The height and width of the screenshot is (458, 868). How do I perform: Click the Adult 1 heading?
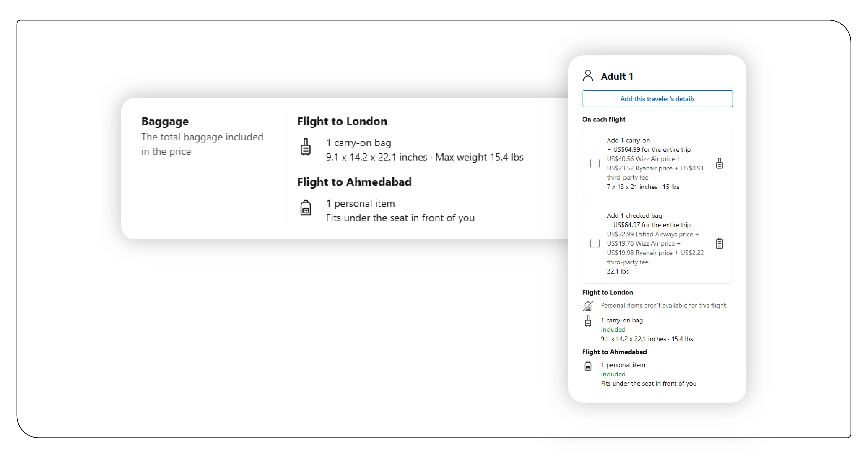(x=617, y=77)
